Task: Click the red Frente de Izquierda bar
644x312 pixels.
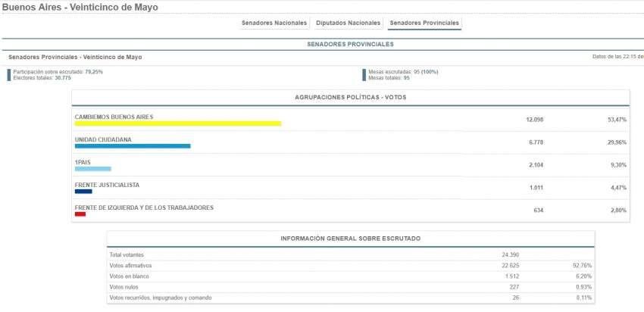Action: [80, 214]
